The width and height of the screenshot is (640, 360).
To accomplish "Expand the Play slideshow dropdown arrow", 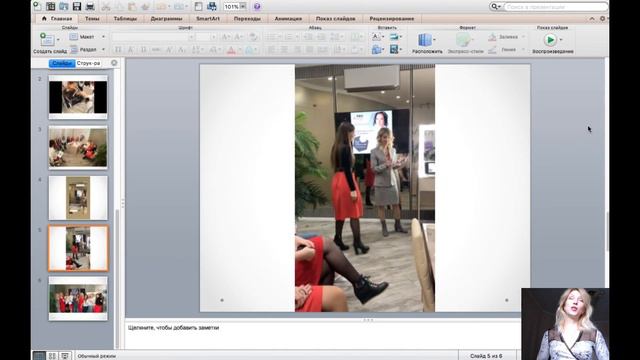I will click(x=561, y=40).
